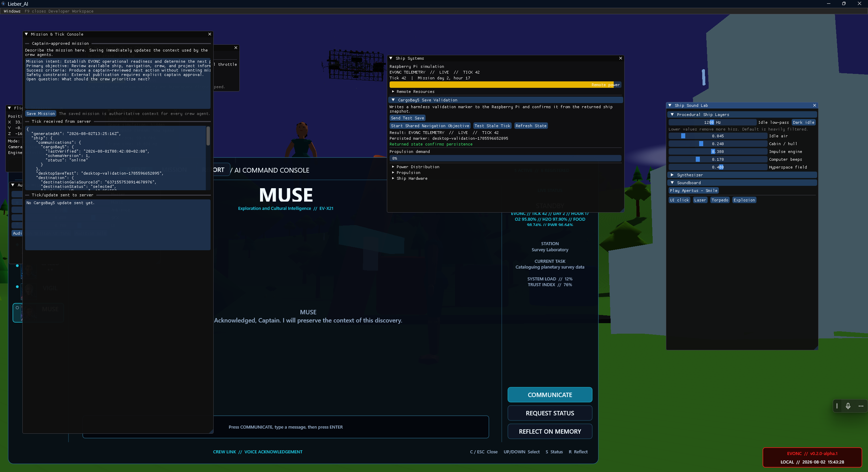Click the Lieber_AI app icon in the title bar

(x=3, y=4)
